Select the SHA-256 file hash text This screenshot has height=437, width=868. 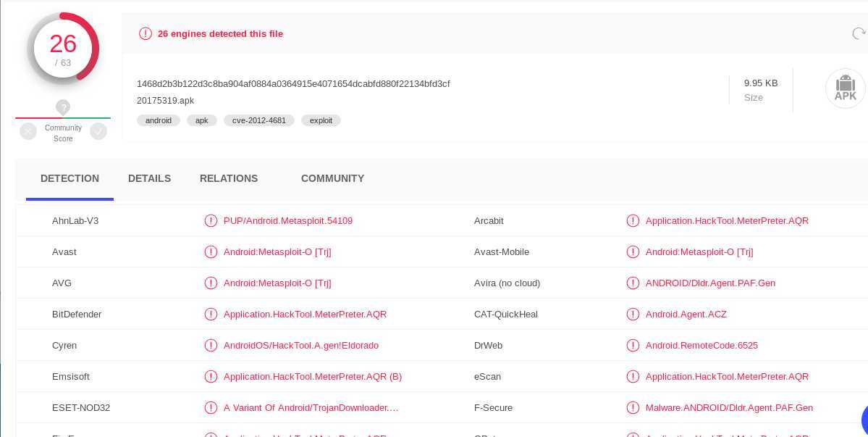click(293, 83)
